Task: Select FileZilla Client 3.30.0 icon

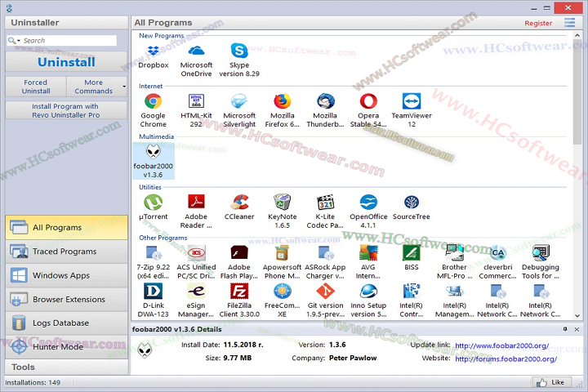Action: [x=239, y=291]
